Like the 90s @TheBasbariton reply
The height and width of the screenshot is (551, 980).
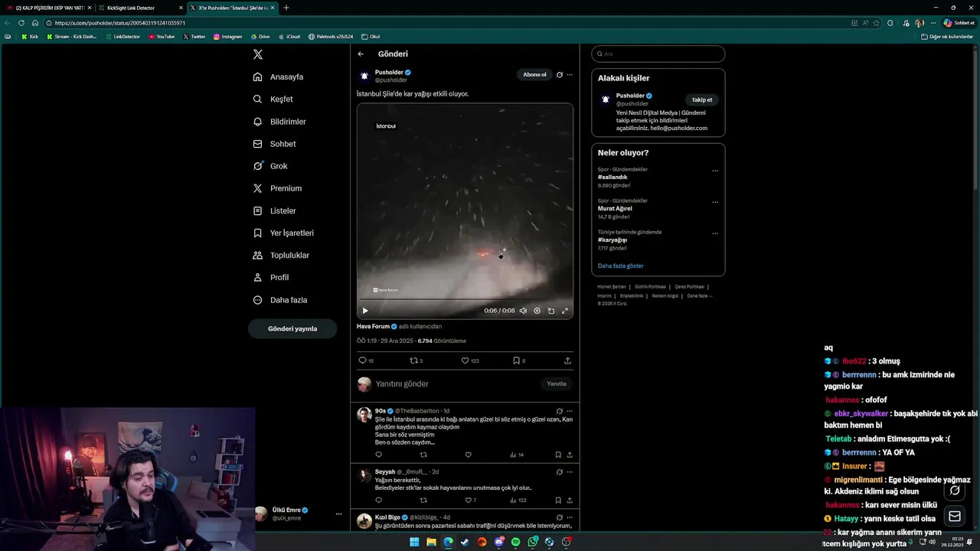(x=469, y=455)
